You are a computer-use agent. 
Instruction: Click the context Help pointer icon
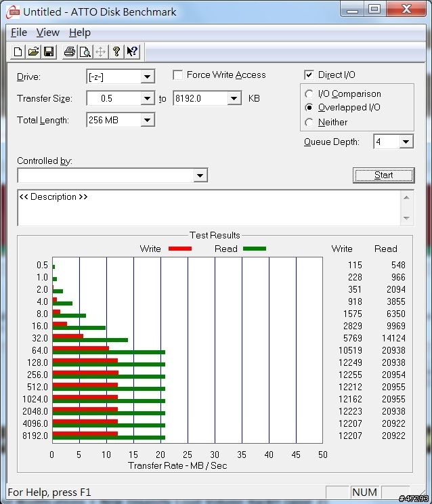(132, 51)
